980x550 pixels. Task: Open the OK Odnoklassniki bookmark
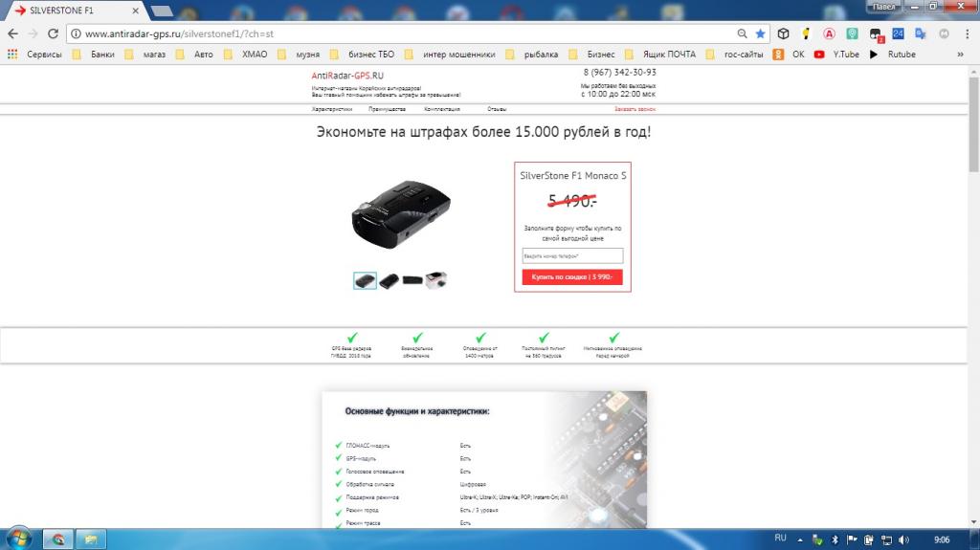[x=791, y=55]
